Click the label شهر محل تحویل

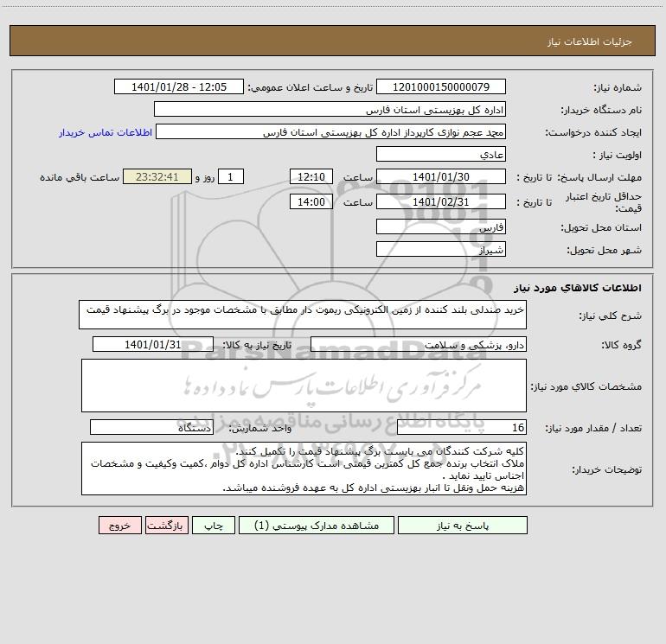tap(604, 250)
